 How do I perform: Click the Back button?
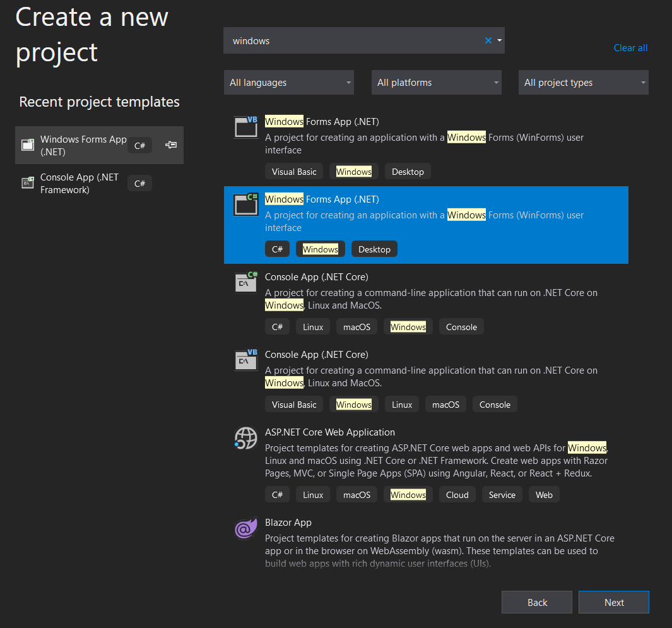537,602
